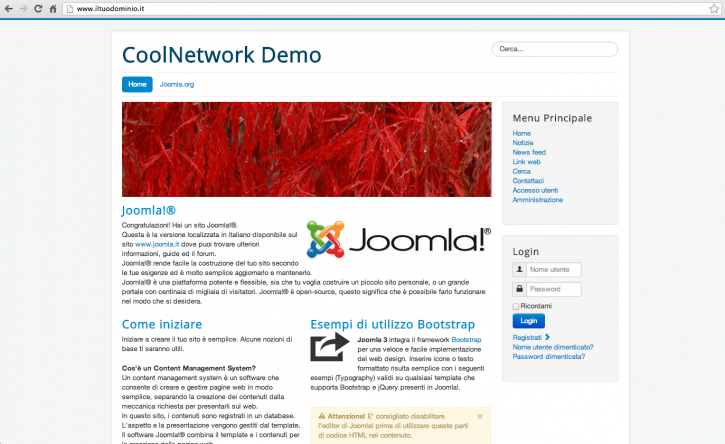This screenshot has height=444, width=725.
Task: Open the Registrati link
Action: tap(527, 337)
